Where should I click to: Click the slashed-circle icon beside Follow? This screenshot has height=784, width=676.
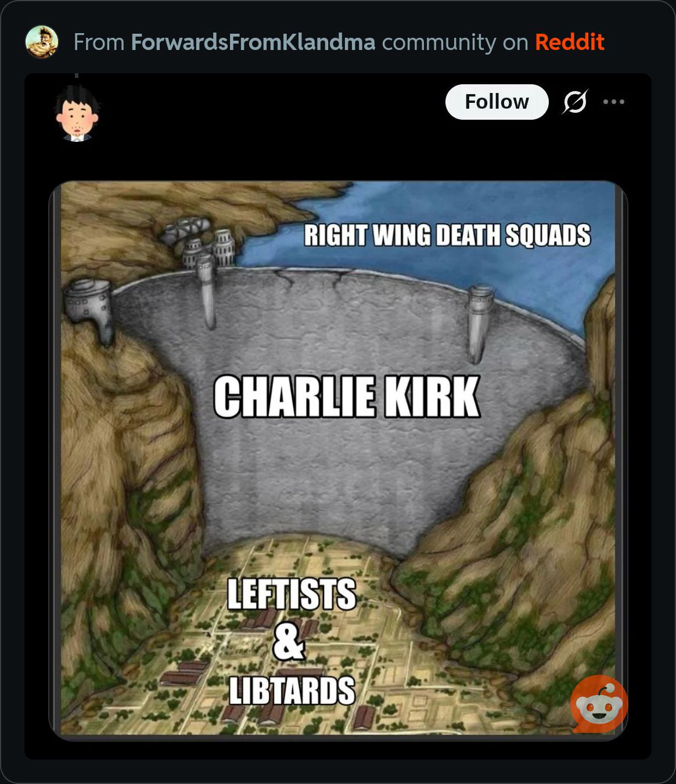tap(575, 102)
